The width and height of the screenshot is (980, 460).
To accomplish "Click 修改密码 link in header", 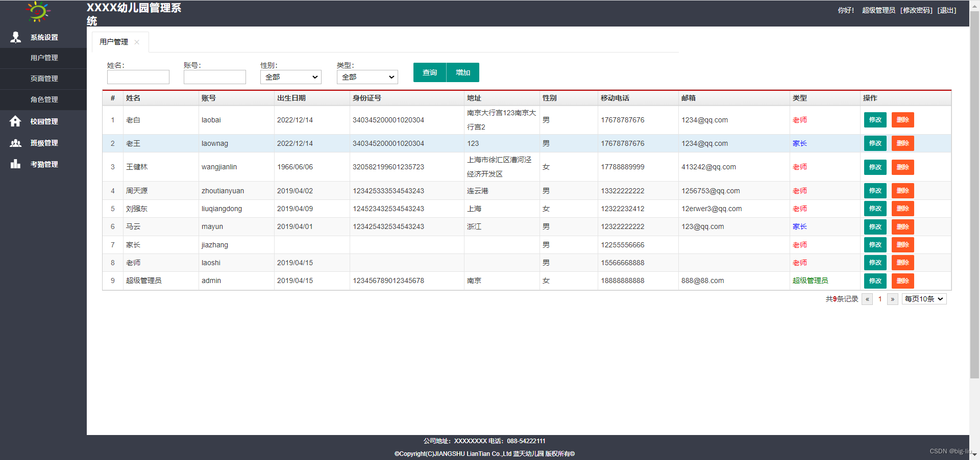I will pos(916,10).
